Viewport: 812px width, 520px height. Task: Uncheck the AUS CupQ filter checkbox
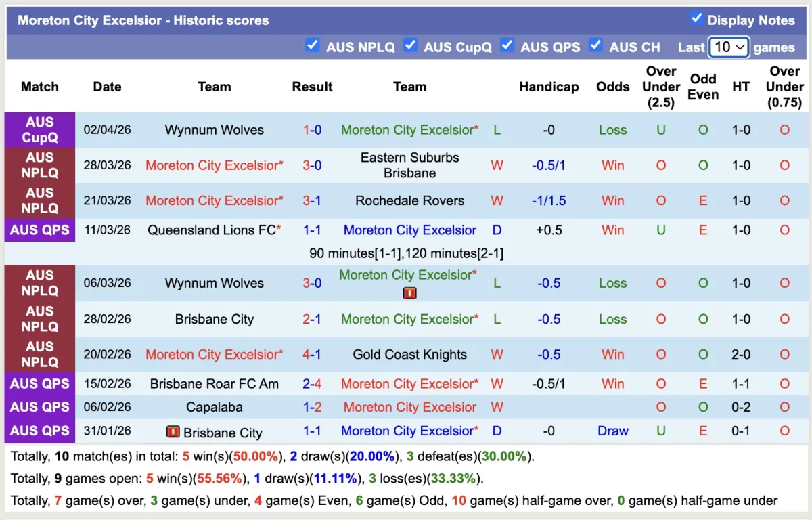410,45
